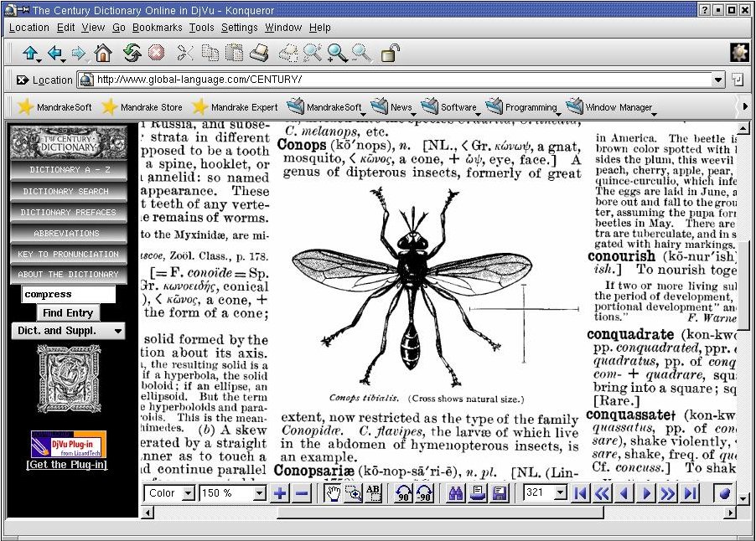Open the Mandrake Expert bookmark
The image size is (756, 541).
pyautogui.click(x=235, y=107)
